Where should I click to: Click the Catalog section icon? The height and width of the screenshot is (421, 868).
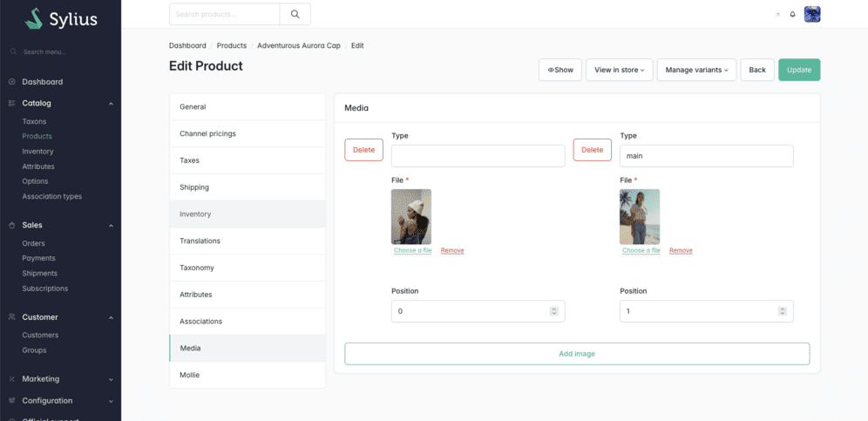point(11,103)
